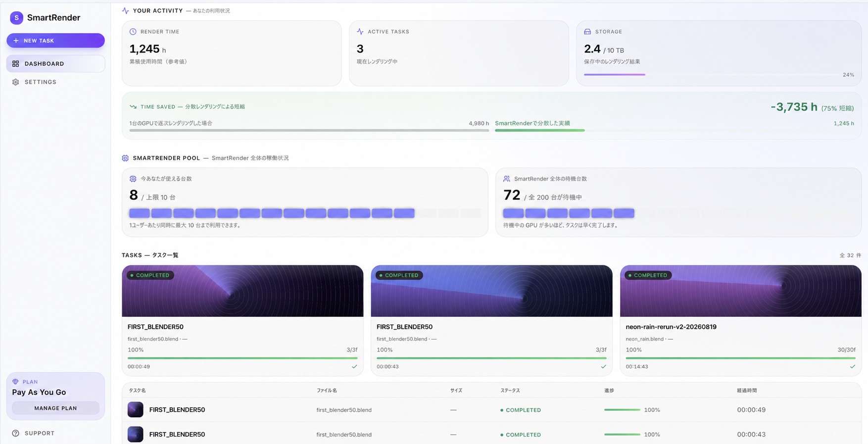This screenshot has height=444, width=868.
Task: Click the neon-rain-rerun-v2-20260819 card title
Action: (x=671, y=327)
